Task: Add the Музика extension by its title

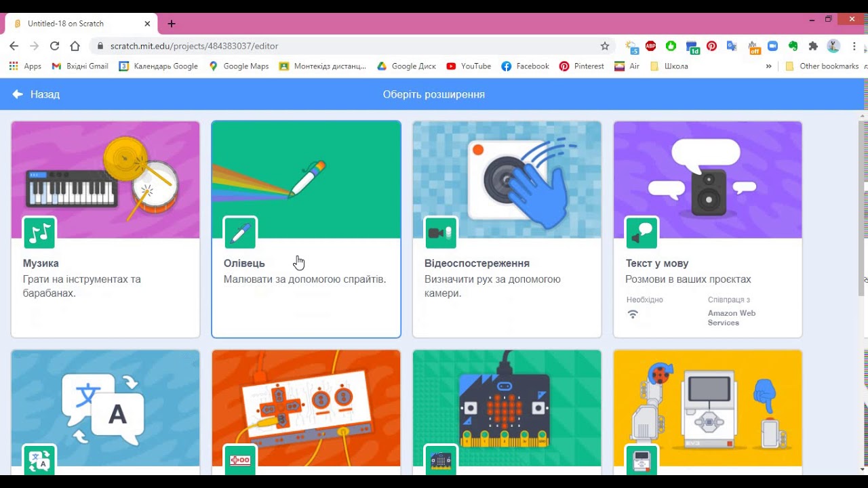Action: click(41, 263)
